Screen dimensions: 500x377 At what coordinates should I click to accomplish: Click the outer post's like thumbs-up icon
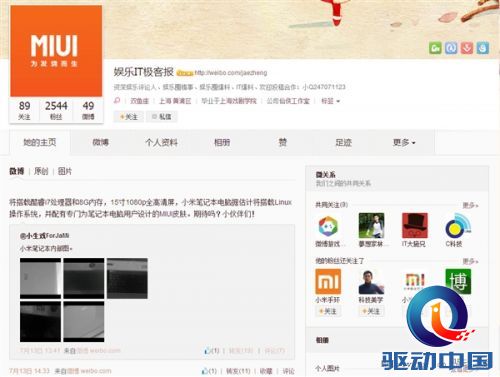coord(205,371)
